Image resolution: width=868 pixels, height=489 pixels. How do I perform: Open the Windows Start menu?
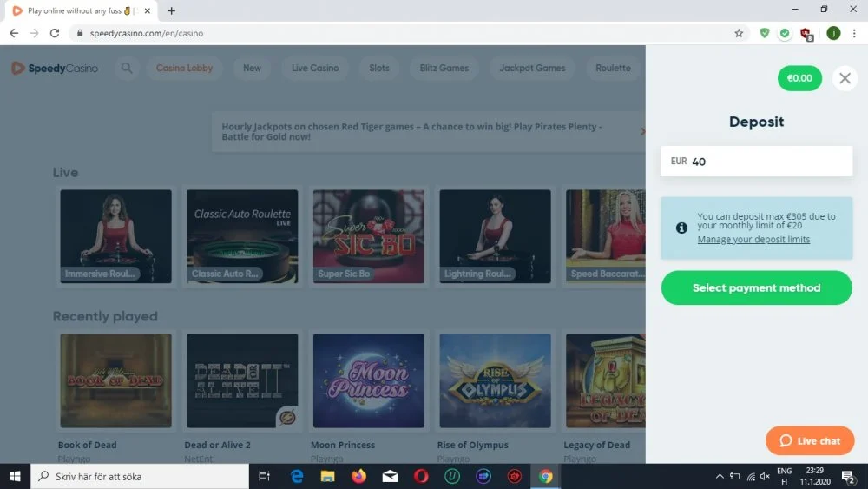tap(15, 476)
